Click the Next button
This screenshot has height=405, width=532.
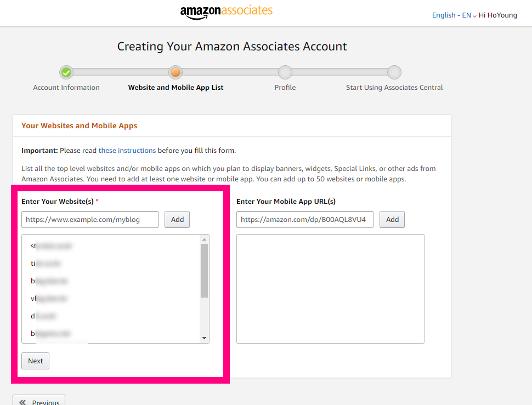click(x=35, y=361)
